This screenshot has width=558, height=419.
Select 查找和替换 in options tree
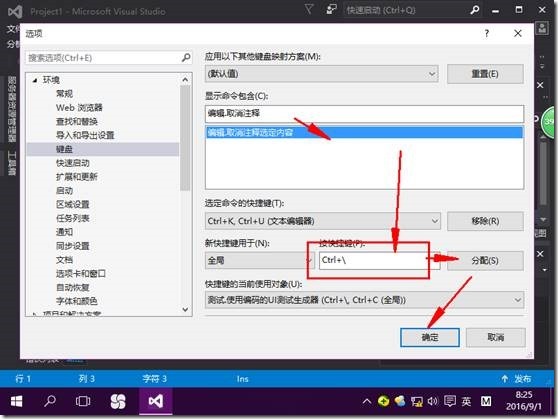pos(77,121)
